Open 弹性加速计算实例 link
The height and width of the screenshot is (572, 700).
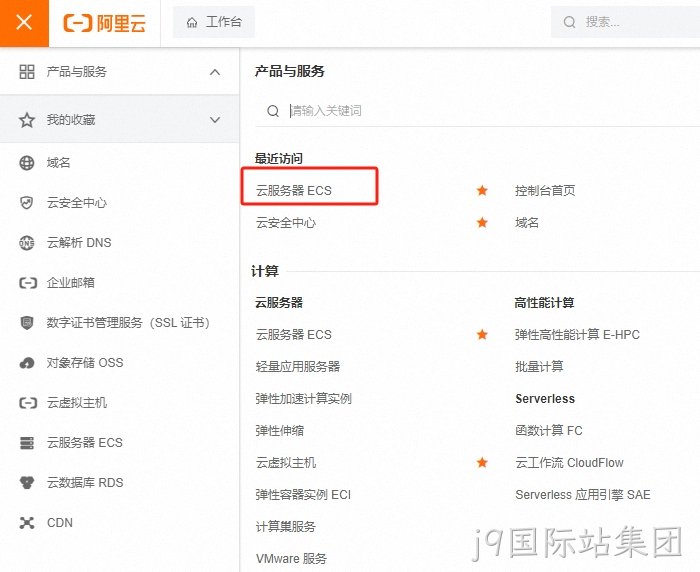(304, 398)
